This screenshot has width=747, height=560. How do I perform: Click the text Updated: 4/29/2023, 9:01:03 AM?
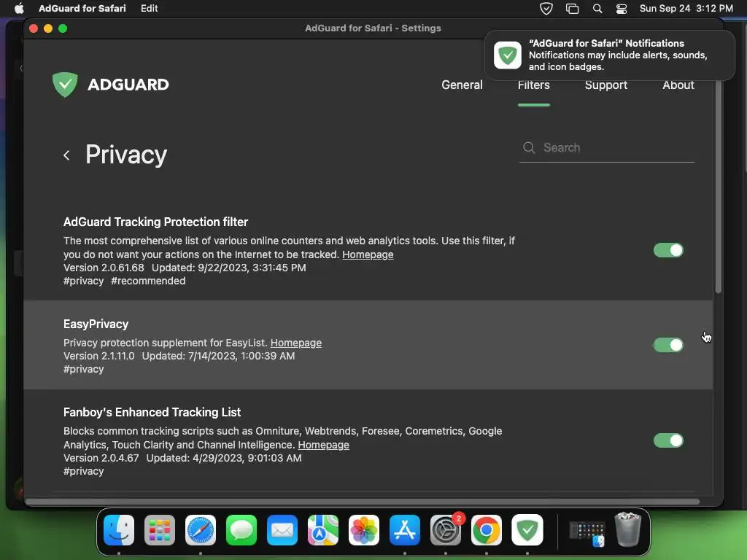click(x=224, y=458)
